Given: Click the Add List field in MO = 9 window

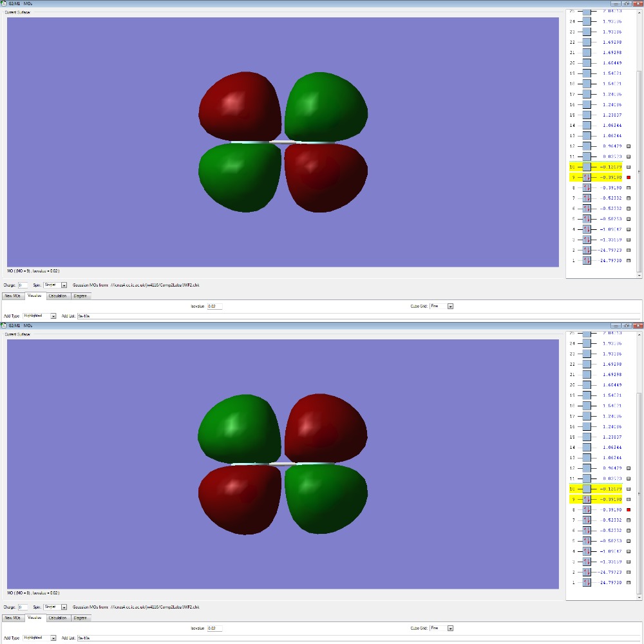Looking at the screenshot, I should tap(359, 316).
